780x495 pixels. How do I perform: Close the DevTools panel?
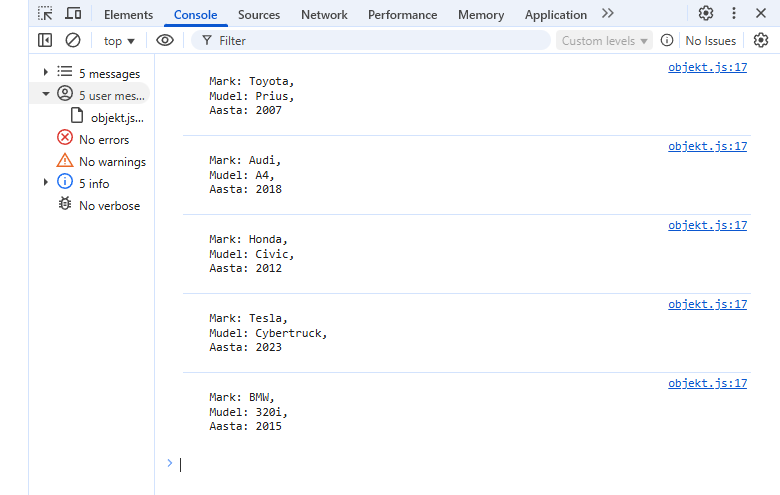[762, 14]
